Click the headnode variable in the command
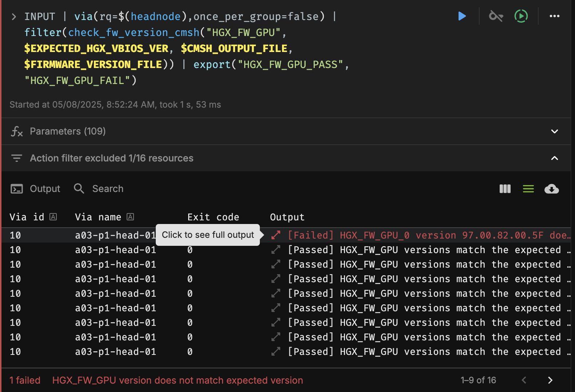This screenshot has width=575, height=392. pos(156,17)
